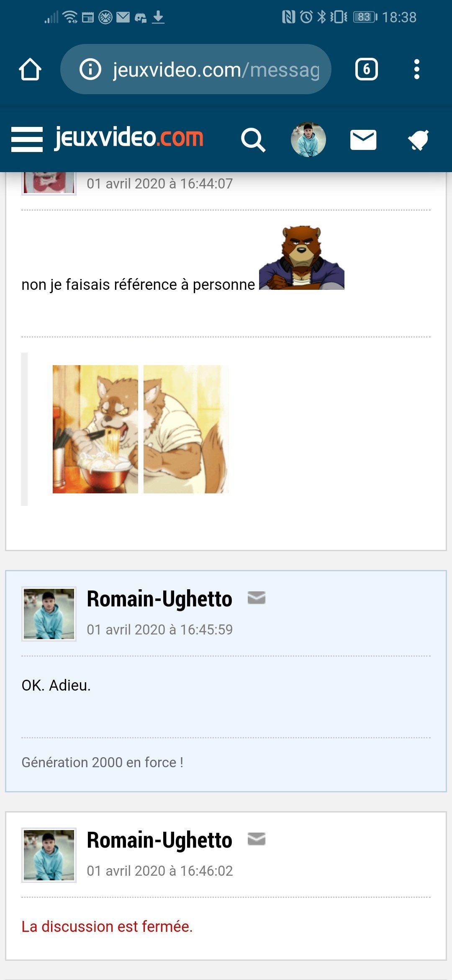
Task: Open the browser tab switcher showing 6
Action: pyautogui.click(x=366, y=70)
